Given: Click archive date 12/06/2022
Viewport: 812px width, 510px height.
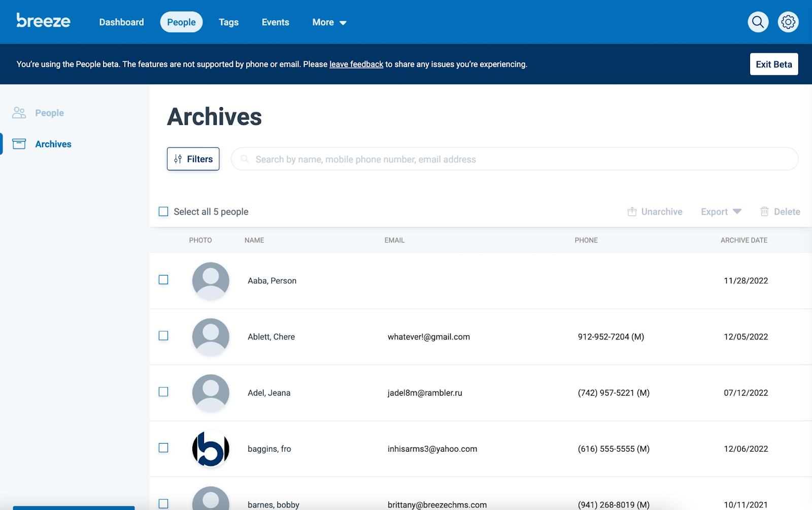Looking at the screenshot, I should [x=746, y=449].
